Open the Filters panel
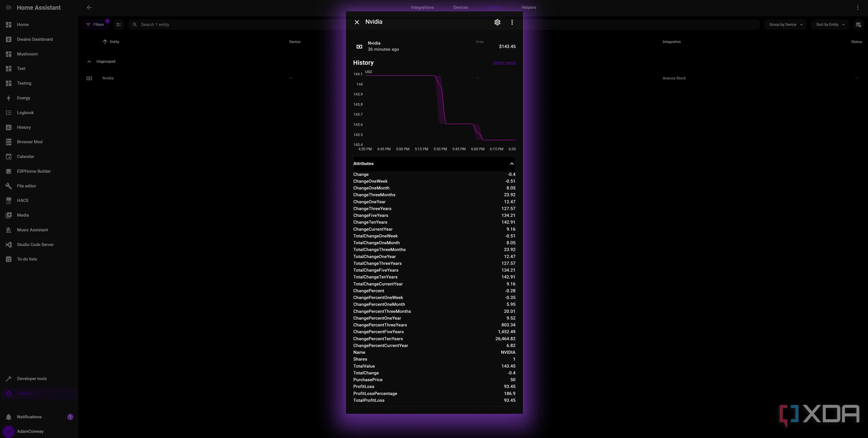The image size is (868, 438). (95, 25)
